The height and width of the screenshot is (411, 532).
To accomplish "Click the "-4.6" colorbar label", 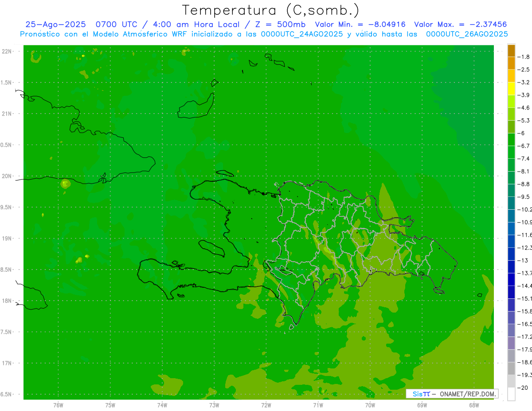I will click(524, 108).
